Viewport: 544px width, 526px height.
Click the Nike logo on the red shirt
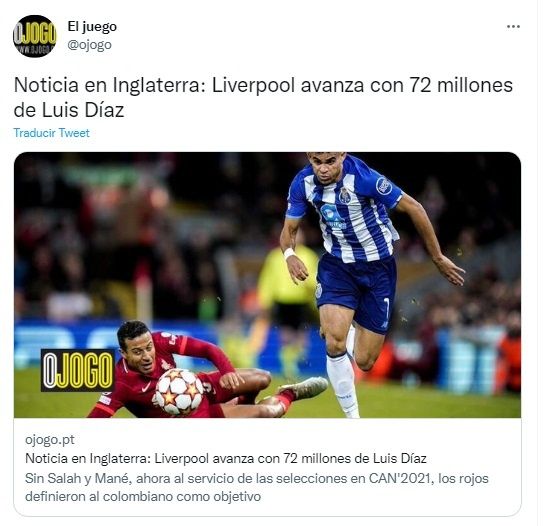click(147, 386)
